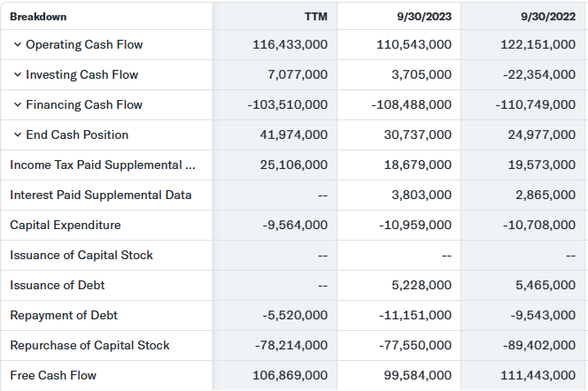Image resolution: width=588 pixels, height=391 pixels.
Task: Click the Breakdown column header
Action: click(x=38, y=17)
